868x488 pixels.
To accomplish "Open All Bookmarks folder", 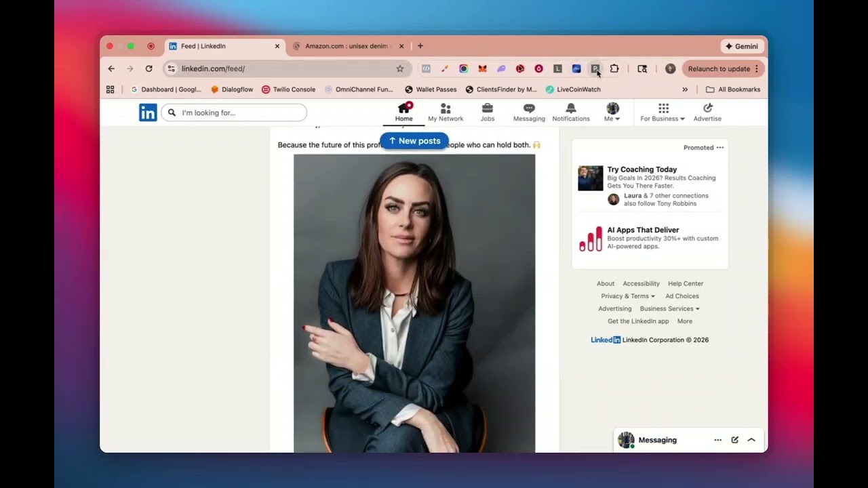I will pyautogui.click(x=733, y=89).
